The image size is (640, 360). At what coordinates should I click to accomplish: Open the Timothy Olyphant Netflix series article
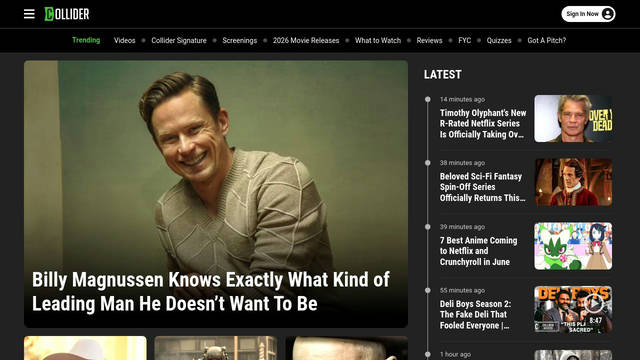(483, 124)
